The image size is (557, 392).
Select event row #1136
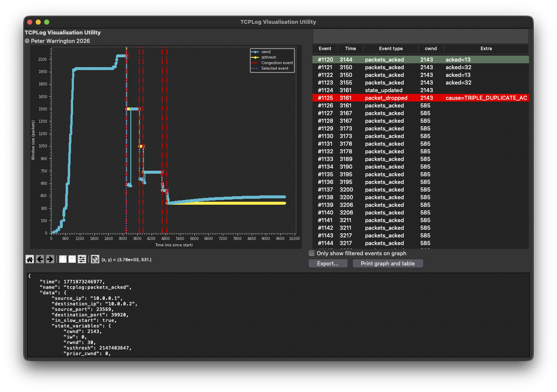coord(421,182)
